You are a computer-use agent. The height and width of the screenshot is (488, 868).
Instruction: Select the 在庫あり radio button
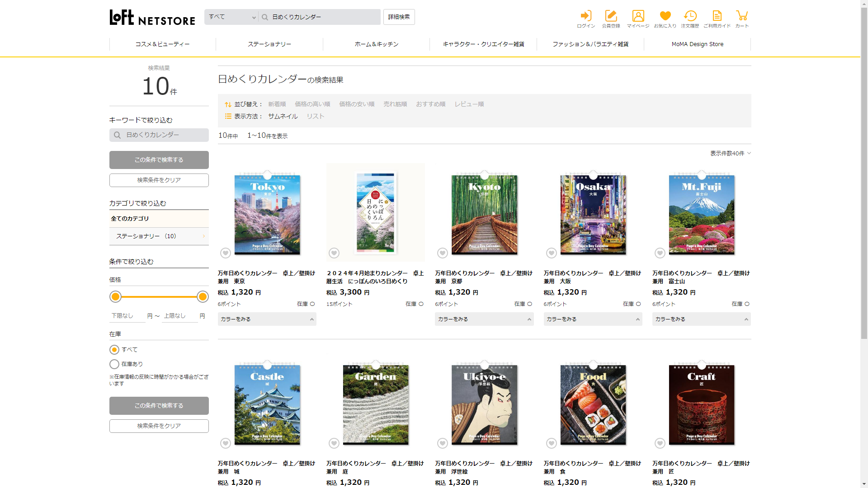[114, 364]
